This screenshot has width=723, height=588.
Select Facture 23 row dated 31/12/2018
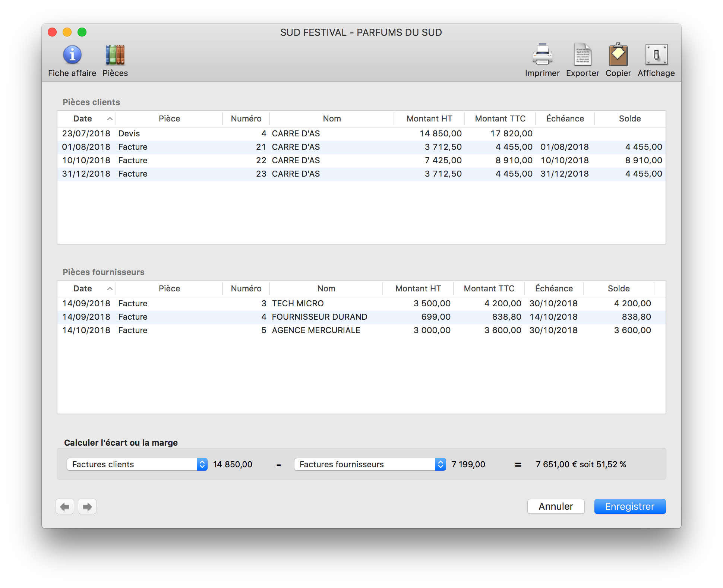tap(361, 174)
